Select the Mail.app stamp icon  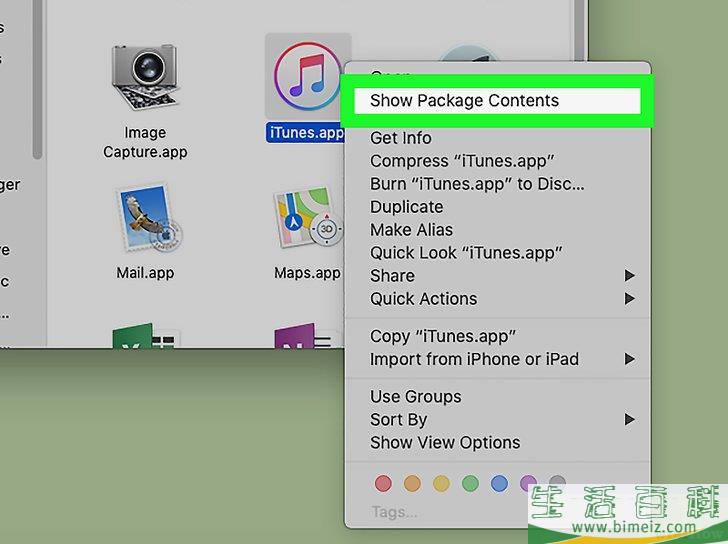click(x=148, y=218)
